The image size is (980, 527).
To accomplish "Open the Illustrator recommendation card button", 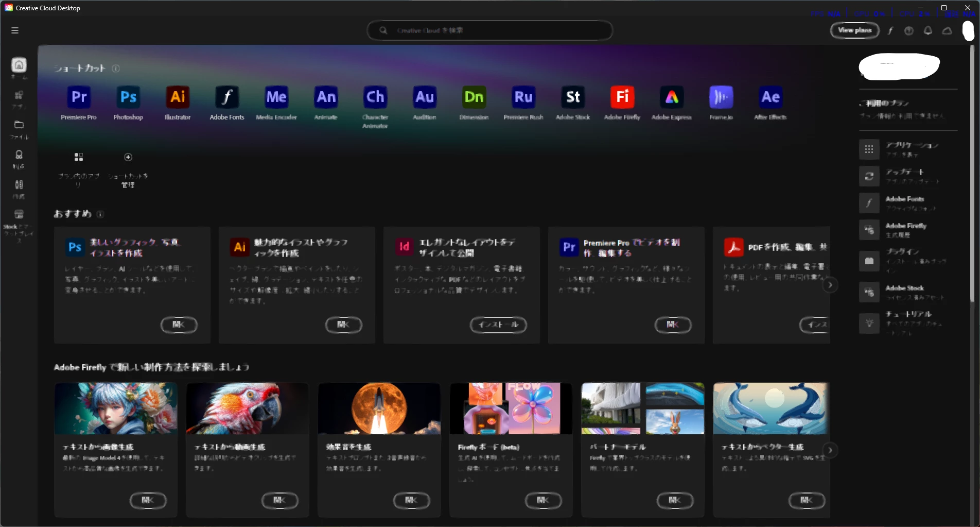I will [x=343, y=325].
